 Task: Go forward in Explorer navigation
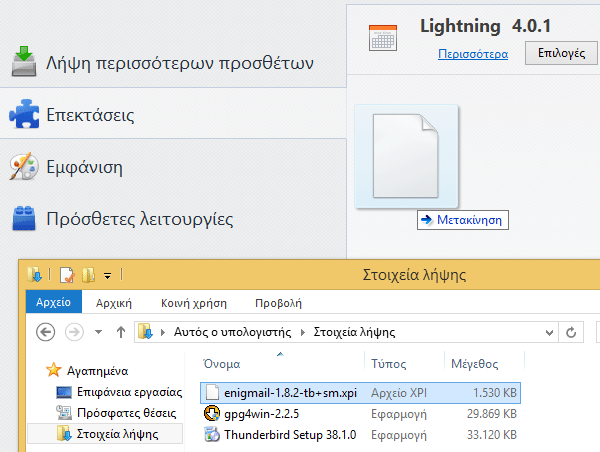pos(74,332)
